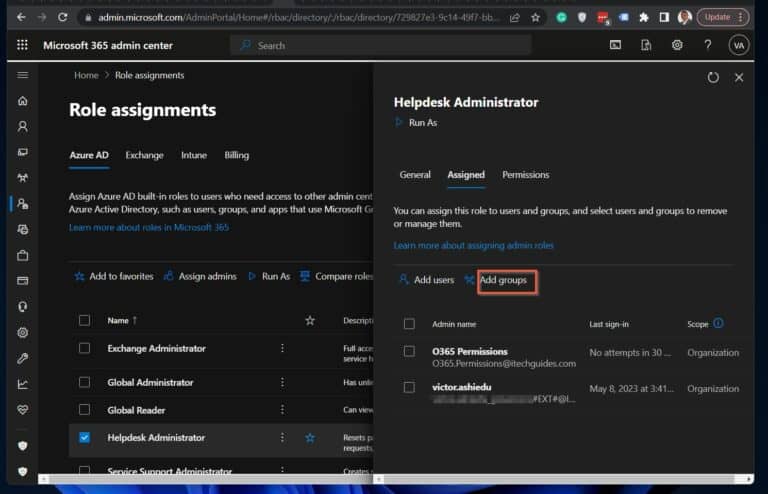Viewport: 768px width, 494px height.
Task: Toggle the navigation hamburger menu
Action: tap(23, 75)
